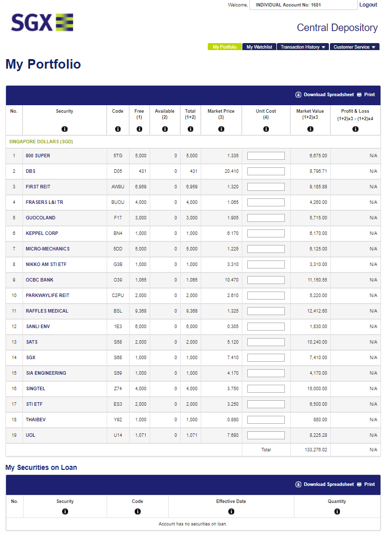Click info icon under Available (2) column
The height and width of the screenshot is (537, 392).
click(x=165, y=129)
